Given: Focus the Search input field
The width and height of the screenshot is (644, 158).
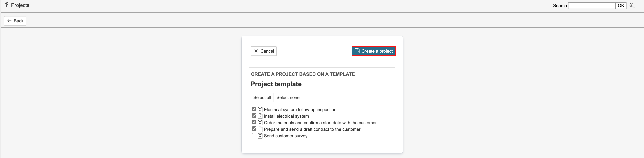Looking at the screenshot, I should point(592,6).
